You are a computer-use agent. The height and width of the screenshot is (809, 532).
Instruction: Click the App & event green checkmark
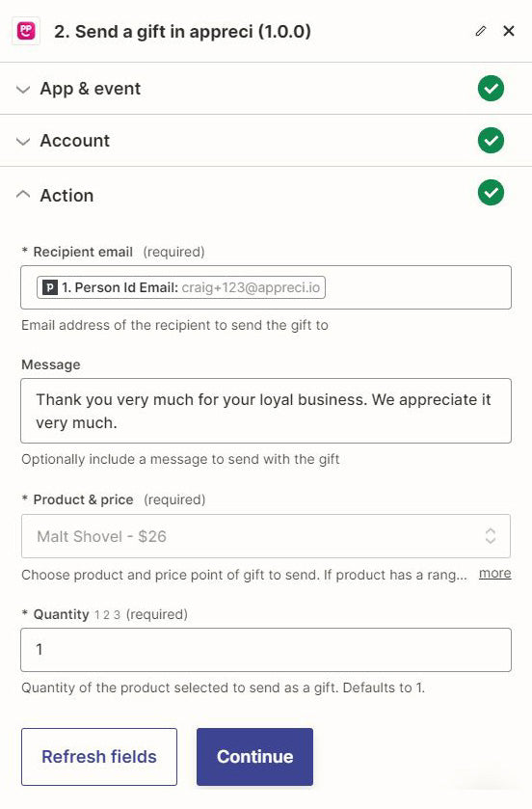click(491, 88)
